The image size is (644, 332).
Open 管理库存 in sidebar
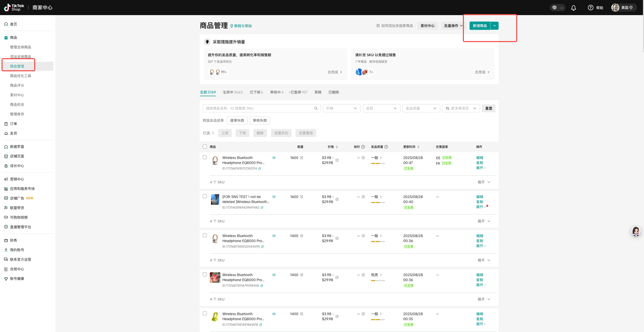[x=17, y=114]
